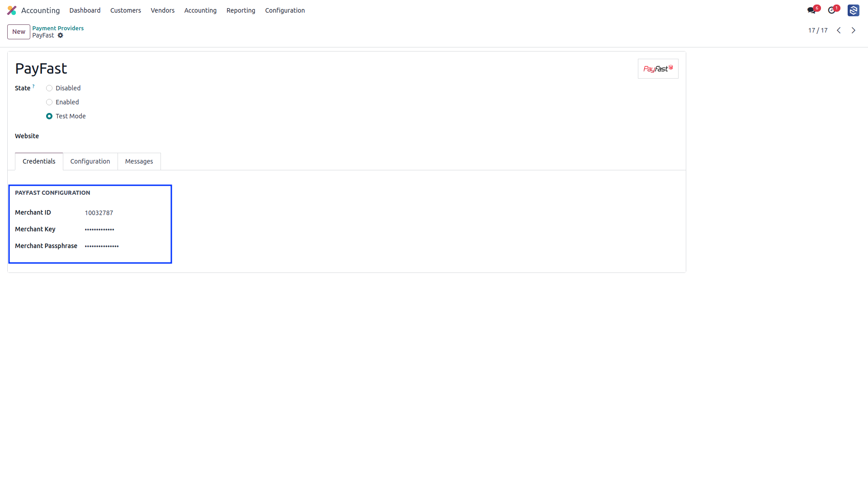
Task: Open the Dashboard menu
Action: 85,10
